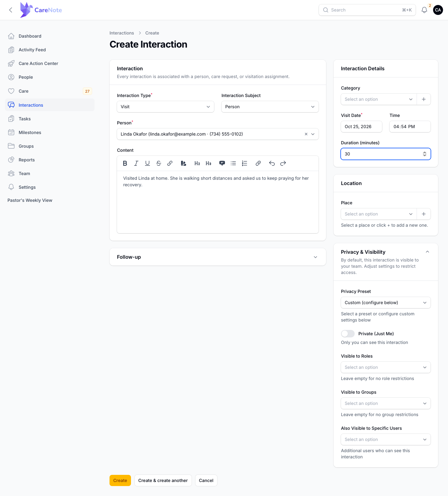
Task: Open the Privacy Preset dropdown
Action: pos(386,303)
